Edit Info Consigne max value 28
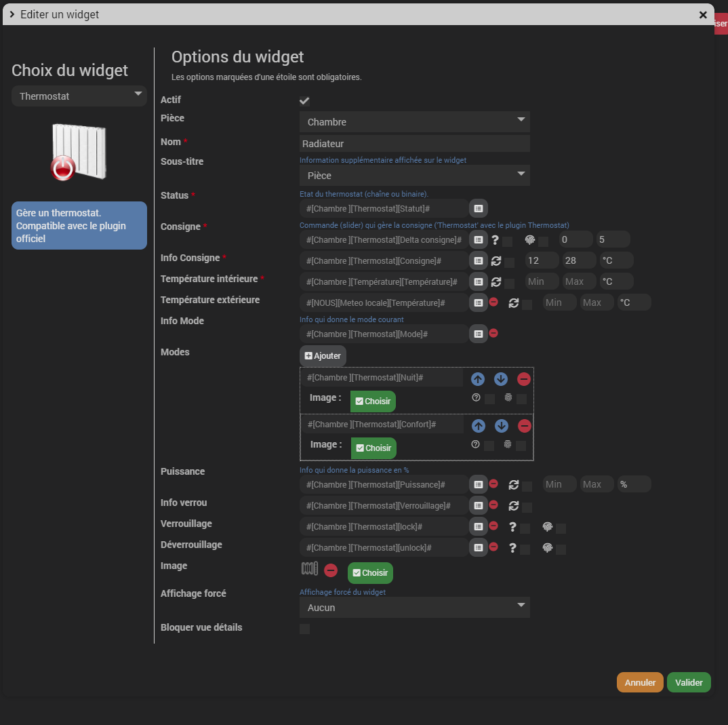The height and width of the screenshot is (725, 728). pos(579,260)
